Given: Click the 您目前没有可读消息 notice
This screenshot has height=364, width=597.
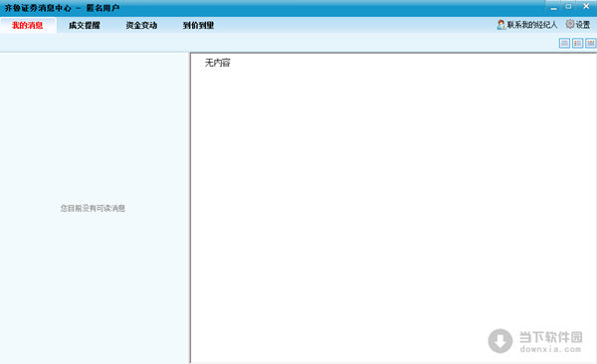Looking at the screenshot, I should tap(93, 208).
